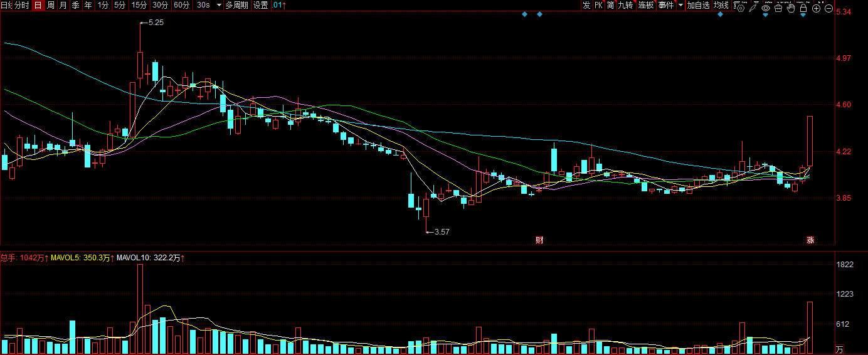
Task: Switch to 分时 intraday view
Action: click(x=22, y=5)
